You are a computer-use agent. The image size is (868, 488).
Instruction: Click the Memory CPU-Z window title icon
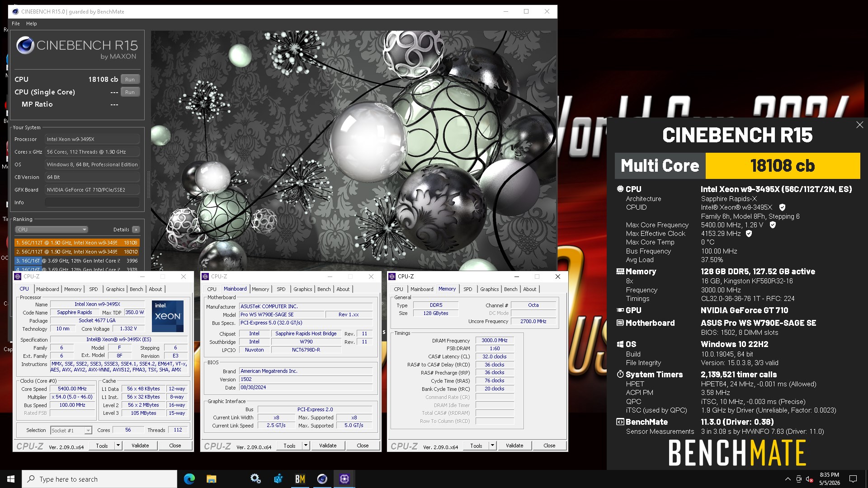click(392, 277)
